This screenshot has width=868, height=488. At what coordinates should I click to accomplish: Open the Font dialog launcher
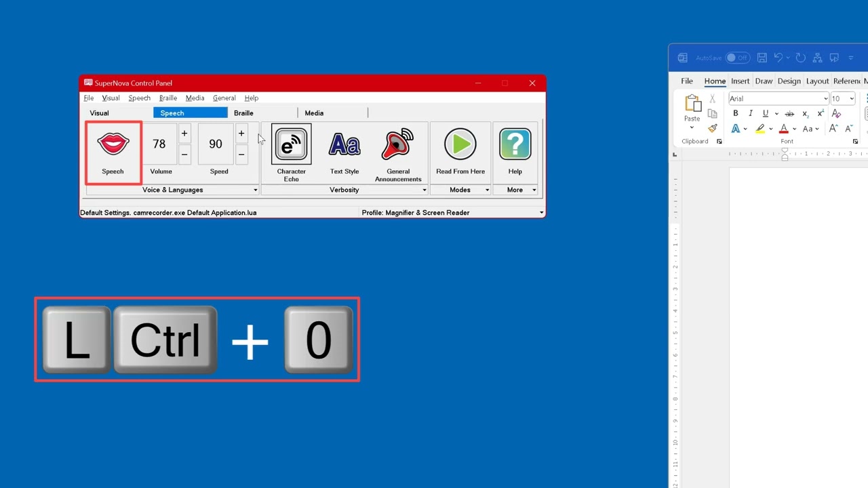click(855, 142)
